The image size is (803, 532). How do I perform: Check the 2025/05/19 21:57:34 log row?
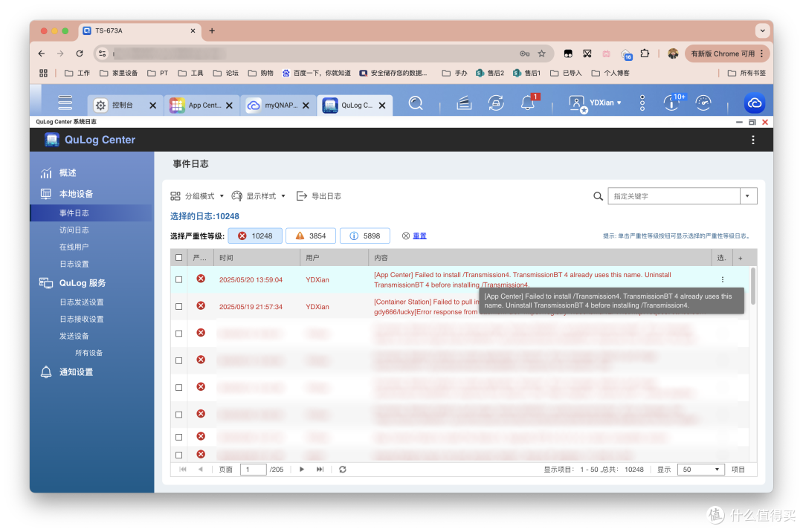coord(178,306)
